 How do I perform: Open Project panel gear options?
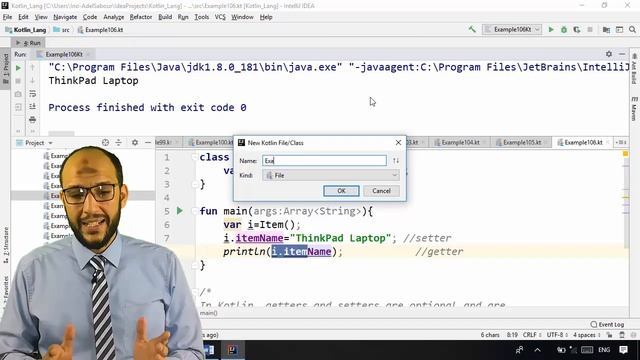[x=135, y=142]
